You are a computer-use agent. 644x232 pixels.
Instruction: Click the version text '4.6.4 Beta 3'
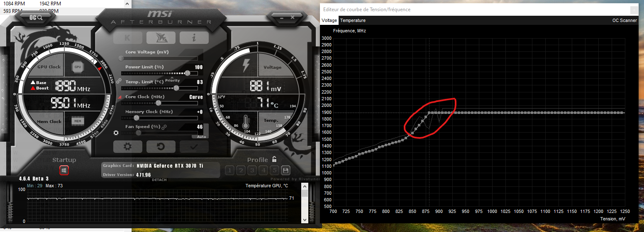click(34, 179)
